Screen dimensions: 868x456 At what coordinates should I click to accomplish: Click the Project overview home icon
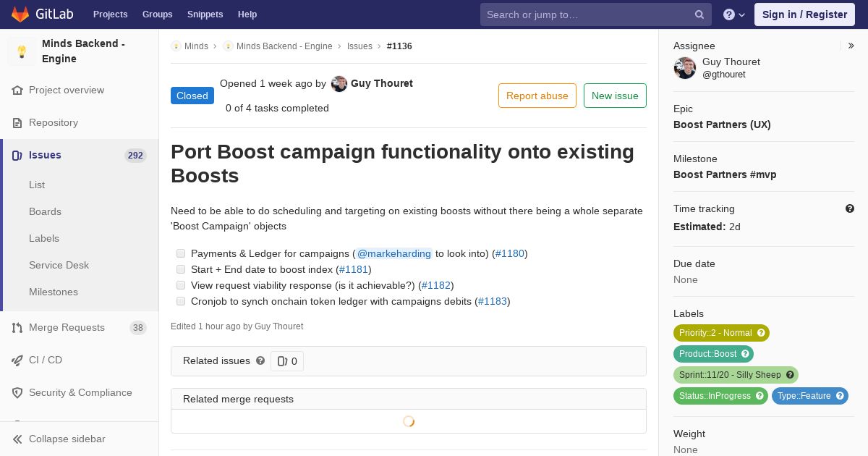[x=17, y=90]
